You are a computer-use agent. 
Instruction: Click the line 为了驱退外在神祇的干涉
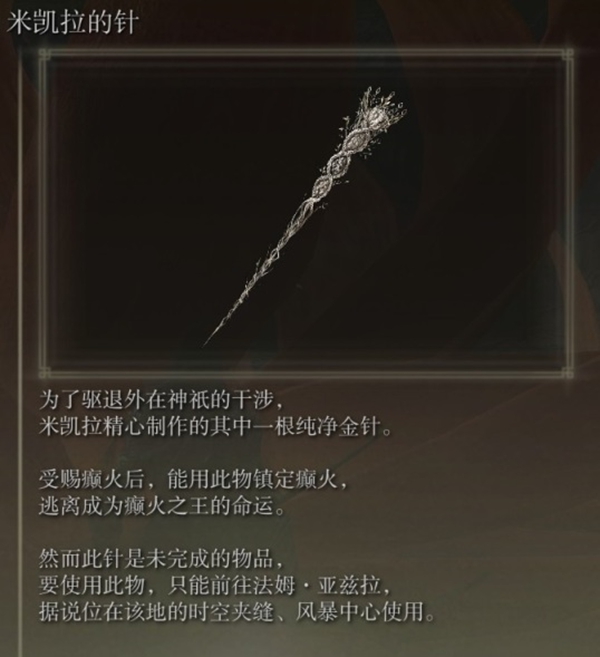tap(161, 401)
